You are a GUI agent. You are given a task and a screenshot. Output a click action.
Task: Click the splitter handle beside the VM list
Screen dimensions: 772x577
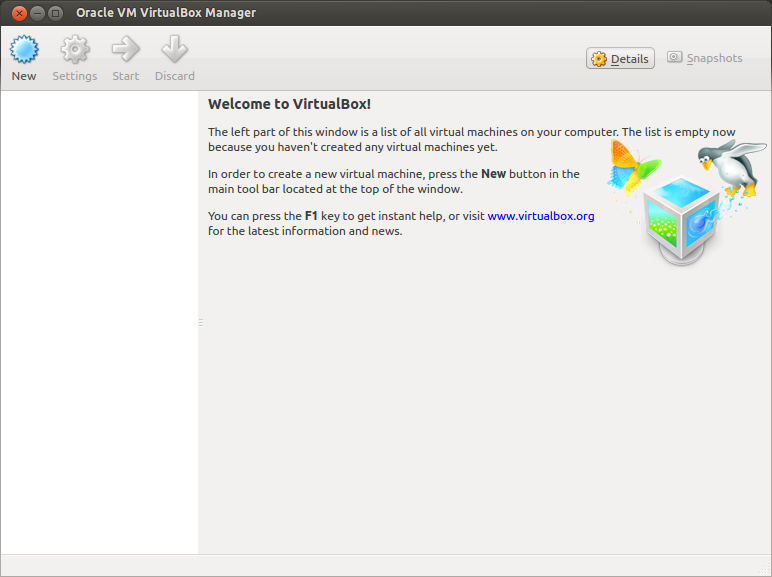(x=200, y=322)
